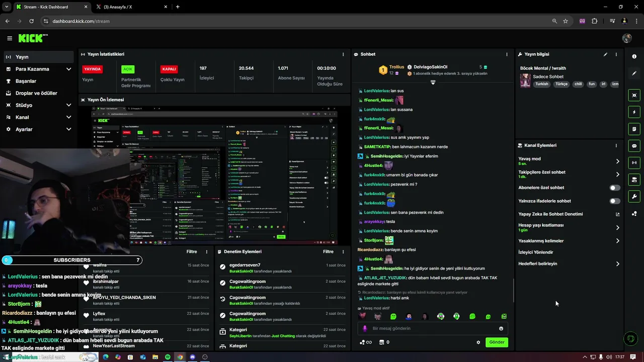
Task: Expand Kanal in sidebar
Action: (x=68, y=117)
